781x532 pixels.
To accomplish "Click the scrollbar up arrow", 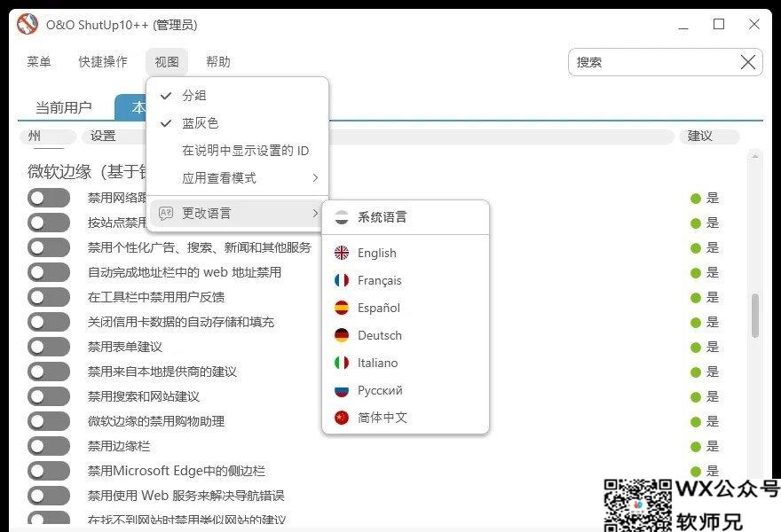I will 755,156.
